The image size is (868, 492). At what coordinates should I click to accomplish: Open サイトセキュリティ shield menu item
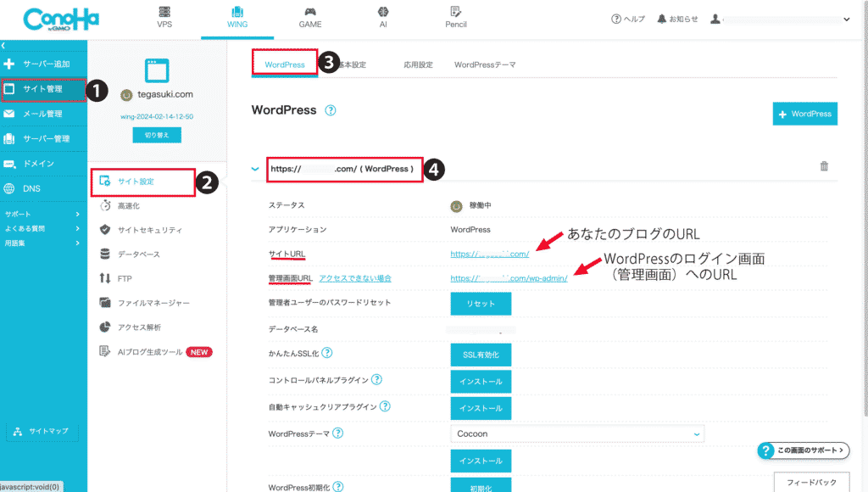pos(149,230)
